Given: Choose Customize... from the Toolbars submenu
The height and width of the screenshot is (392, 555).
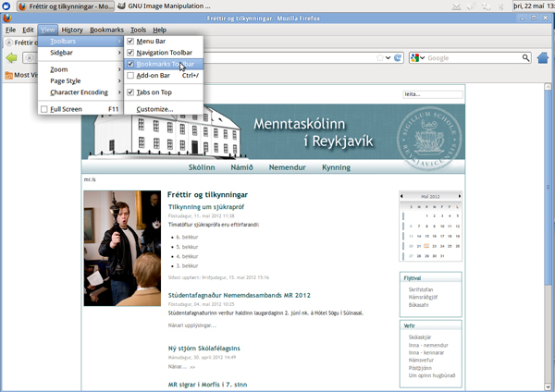Looking at the screenshot, I should (154, 109).
